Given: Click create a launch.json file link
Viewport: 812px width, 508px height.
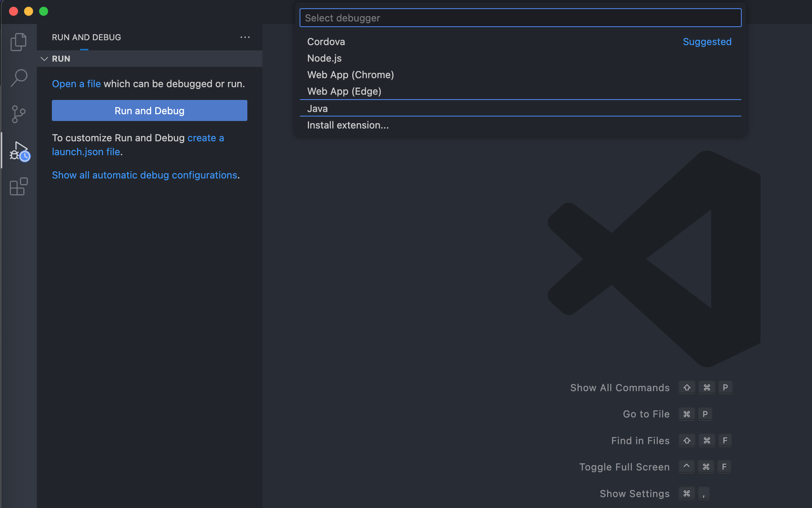Looking at the screenshot, I should (138, 145).
